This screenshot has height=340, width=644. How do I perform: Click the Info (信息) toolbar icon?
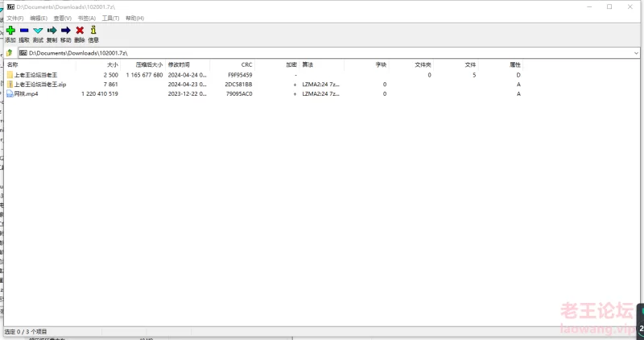tap(93, 31)
